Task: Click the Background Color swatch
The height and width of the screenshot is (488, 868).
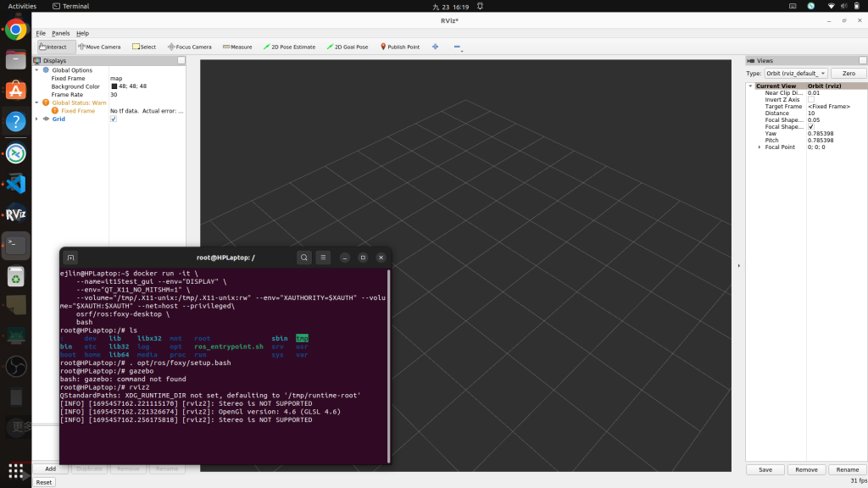Action: click(114, 86)
